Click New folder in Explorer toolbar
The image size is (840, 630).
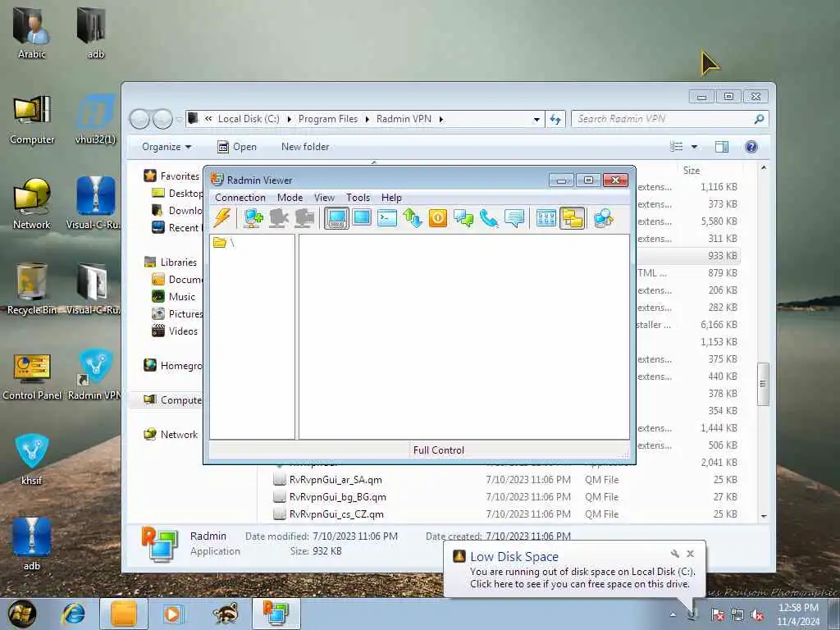[x=305, y=147]
